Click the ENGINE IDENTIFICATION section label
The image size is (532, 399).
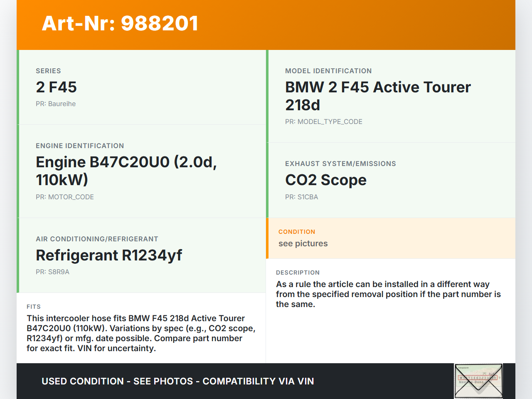point(80,146)
